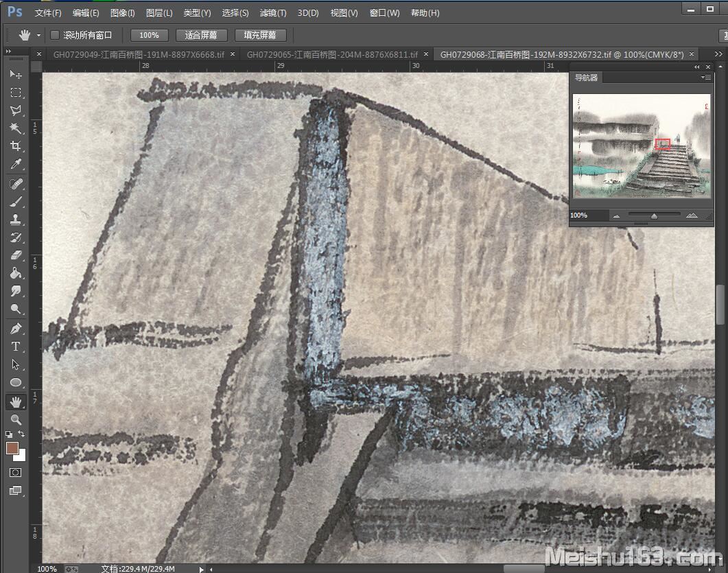Select the Eyedropper tool
The width and height of the screenshot is (728, 573).
[16, 165]
